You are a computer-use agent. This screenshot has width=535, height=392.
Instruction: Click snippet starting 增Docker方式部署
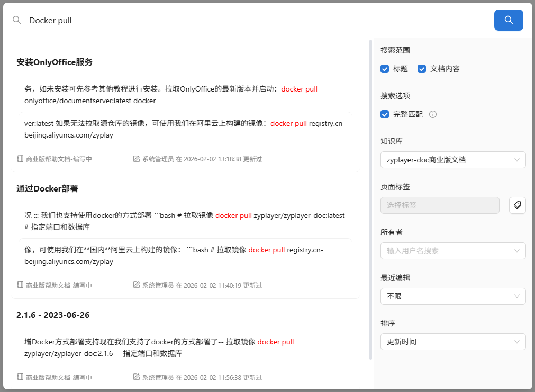point(185,348)
